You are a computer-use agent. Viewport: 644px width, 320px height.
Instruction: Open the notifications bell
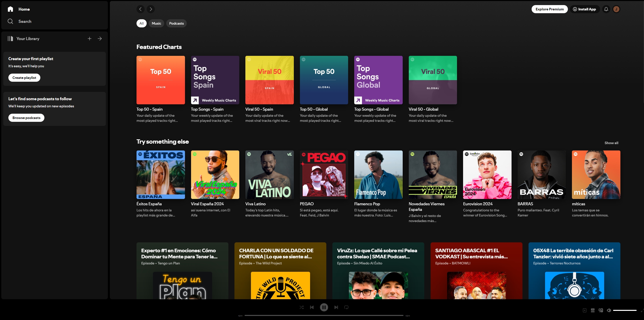[x=606, y=9]
